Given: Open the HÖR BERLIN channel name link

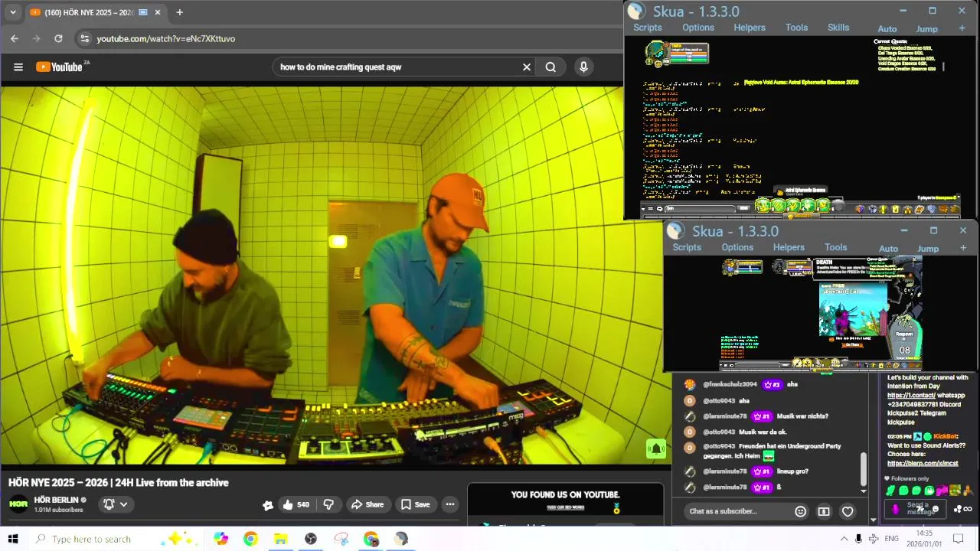Looking at the screenshot, I should pyautogui.click(x=56, y=500).
